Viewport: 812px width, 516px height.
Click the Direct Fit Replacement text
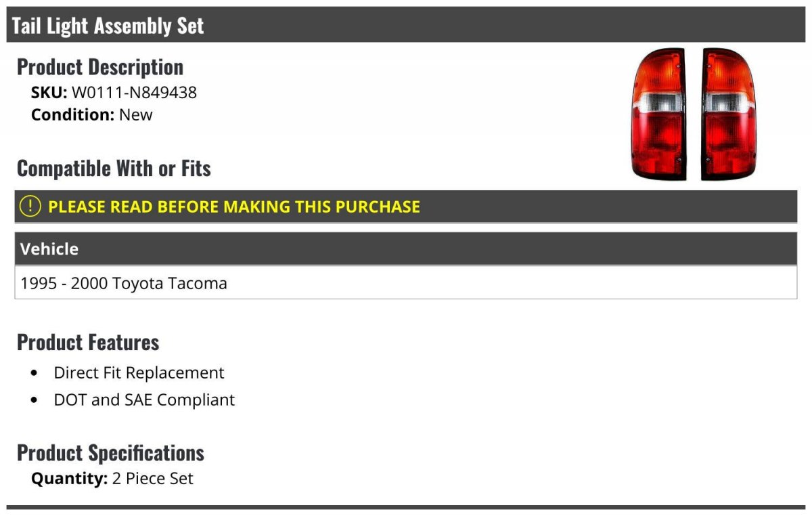[x=139, y=373]
